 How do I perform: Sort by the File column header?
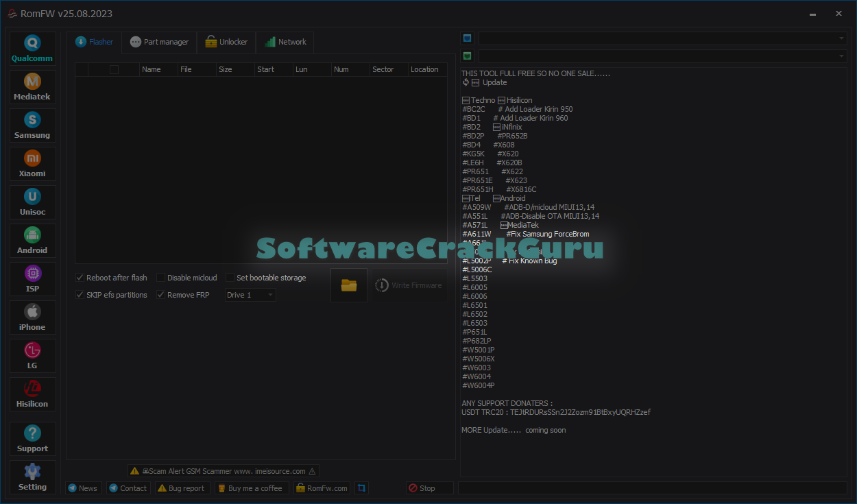[196, 69]
